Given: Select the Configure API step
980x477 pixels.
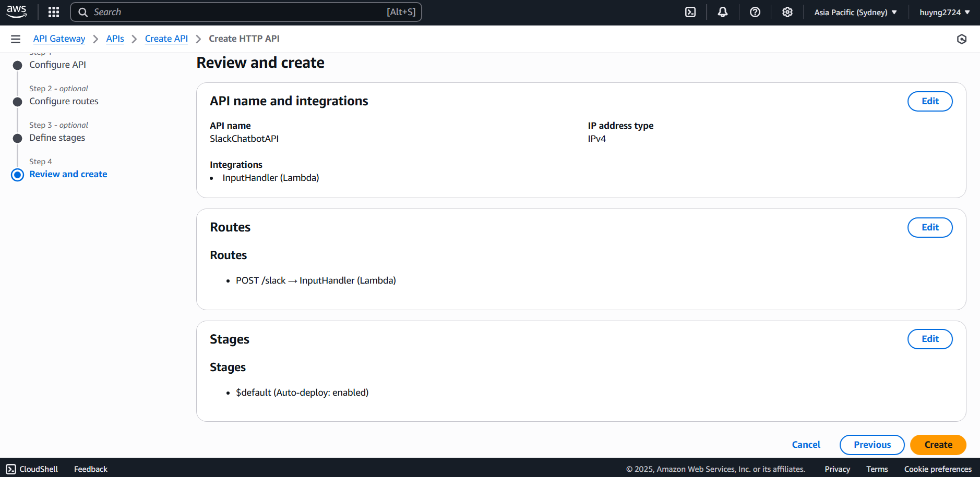Looking at the screenshot, I should coord(57,65).
